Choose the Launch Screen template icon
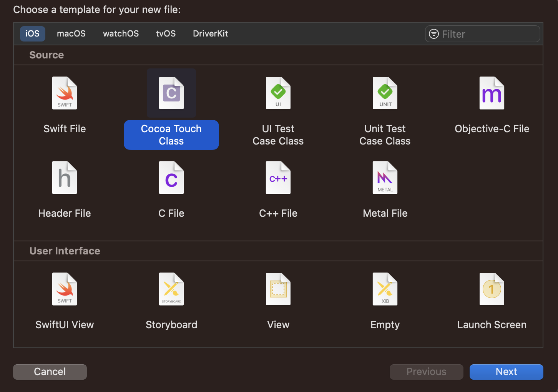 click(x=492, y=289)
